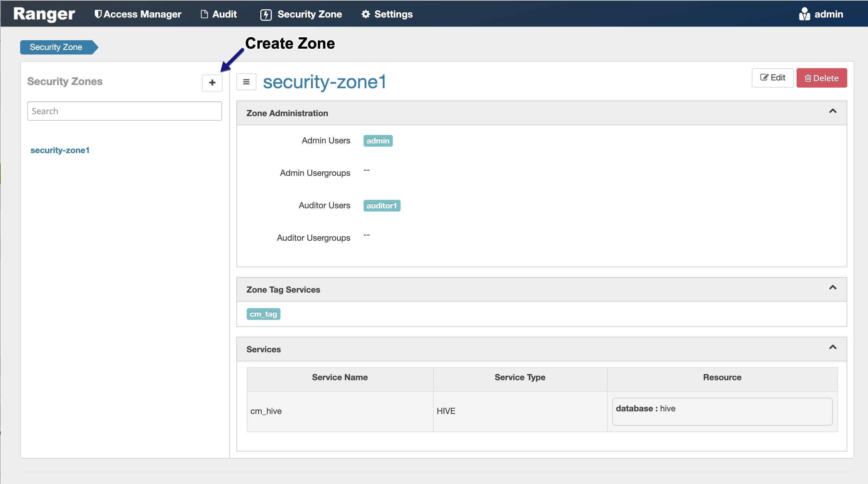This screenshot has width=868, height=484.
Task: Click the Security Zones search field
Action: 124,111
